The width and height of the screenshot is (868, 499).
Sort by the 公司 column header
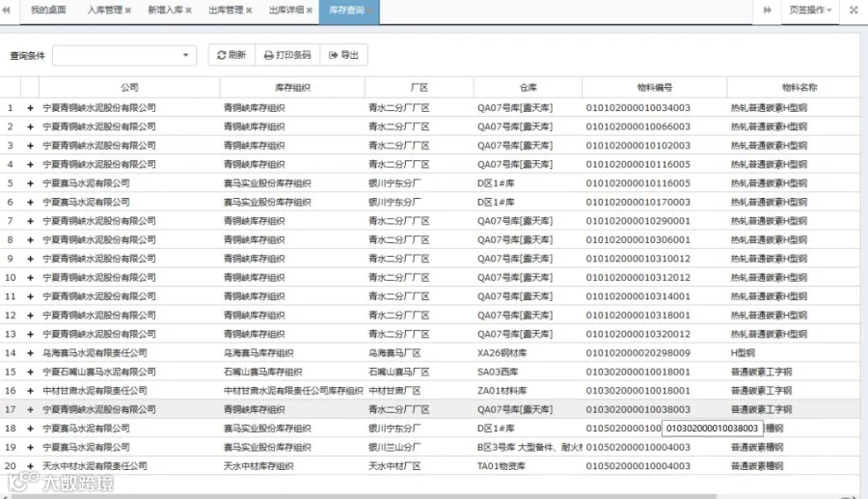129,88
